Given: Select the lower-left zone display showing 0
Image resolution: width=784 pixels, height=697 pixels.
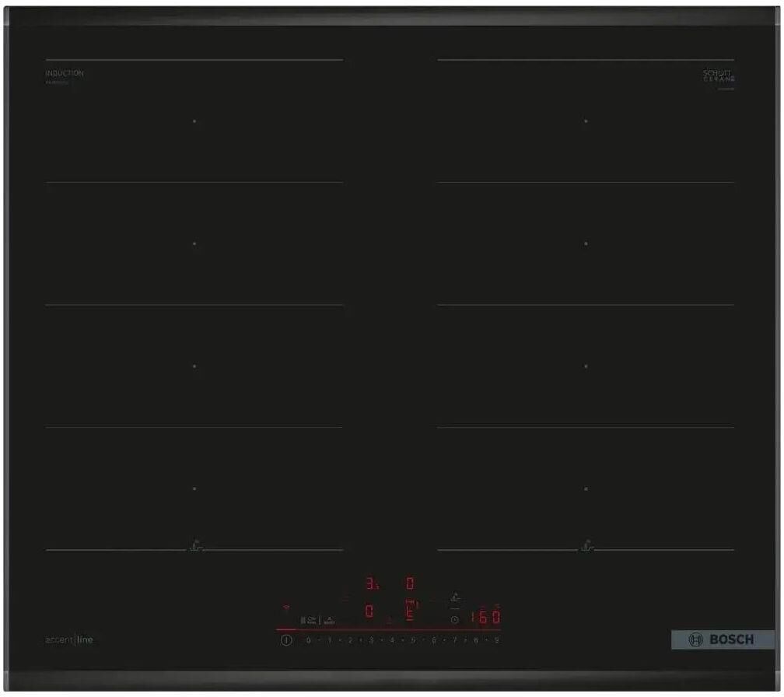Looking at the screenshot, I should (x=369, y=612).
